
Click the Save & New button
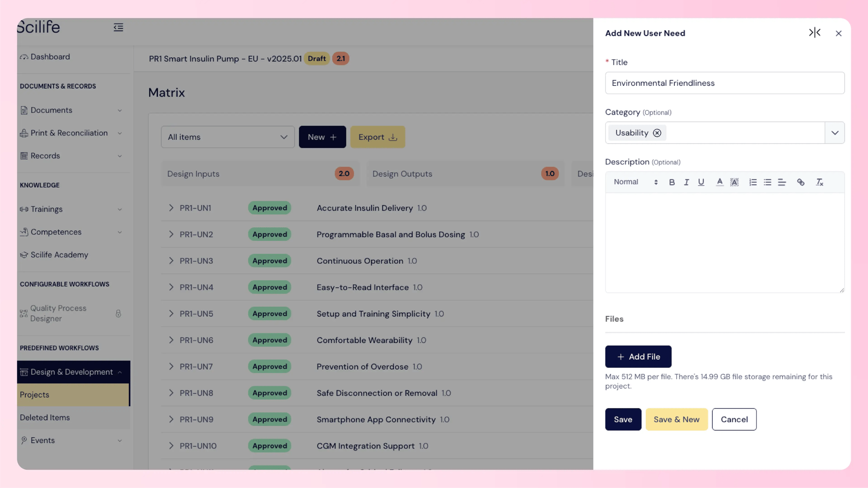[677, 419]
